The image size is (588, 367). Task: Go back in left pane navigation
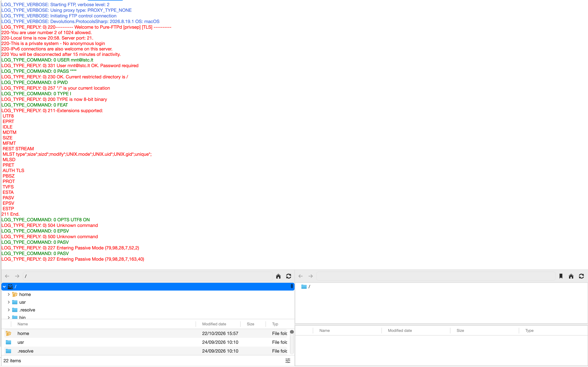tap(7, 276)
